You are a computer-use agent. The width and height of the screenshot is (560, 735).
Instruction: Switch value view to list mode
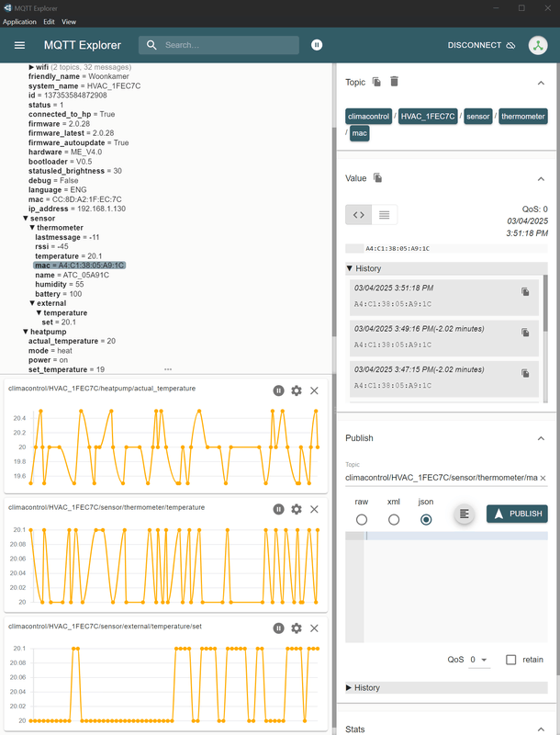[385, 215]
